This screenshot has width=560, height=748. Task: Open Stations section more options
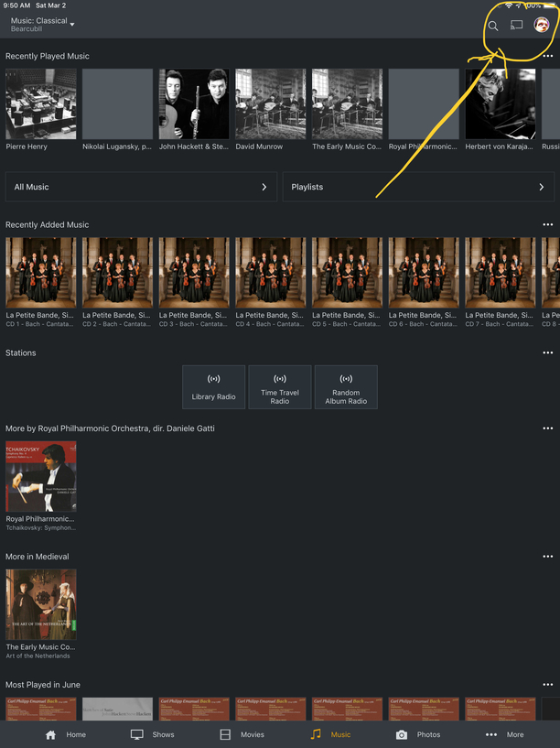tap(548, 353)
